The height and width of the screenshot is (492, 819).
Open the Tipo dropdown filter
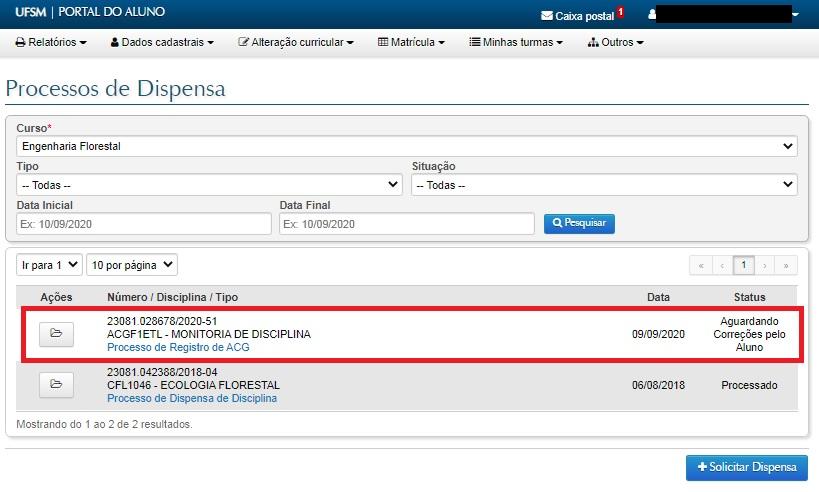(209, 185)
